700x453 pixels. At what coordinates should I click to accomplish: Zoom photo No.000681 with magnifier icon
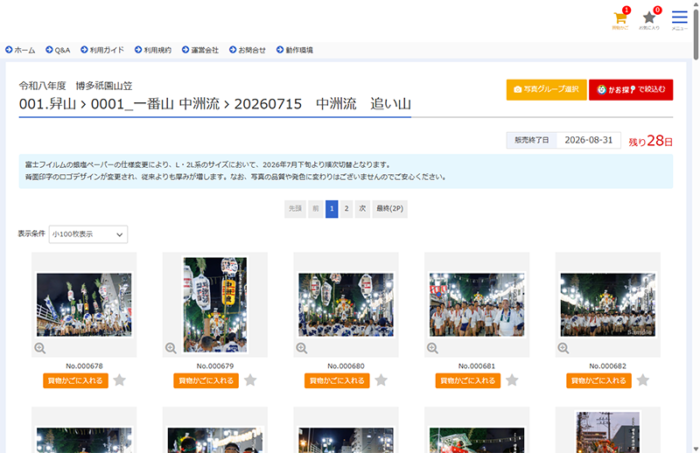click(x=432, y=348)
